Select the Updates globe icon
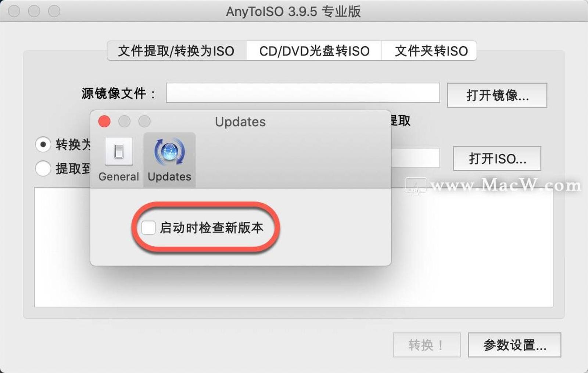Image resolution: width=588 pixels, height=373 pixels. [169, 151]
